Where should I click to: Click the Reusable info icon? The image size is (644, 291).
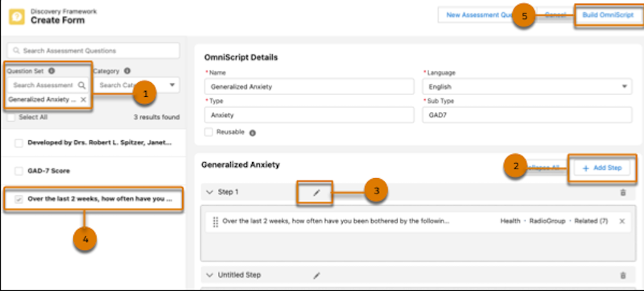253,133
